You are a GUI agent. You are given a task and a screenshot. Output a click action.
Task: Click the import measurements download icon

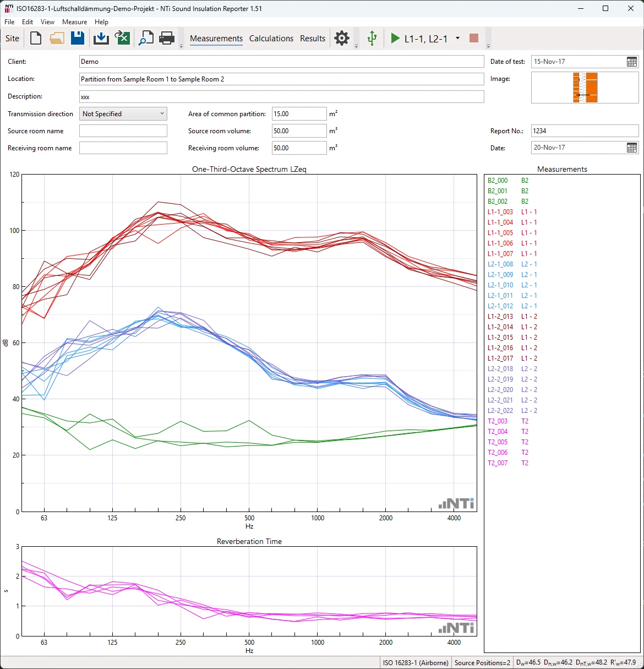[101, 38]
